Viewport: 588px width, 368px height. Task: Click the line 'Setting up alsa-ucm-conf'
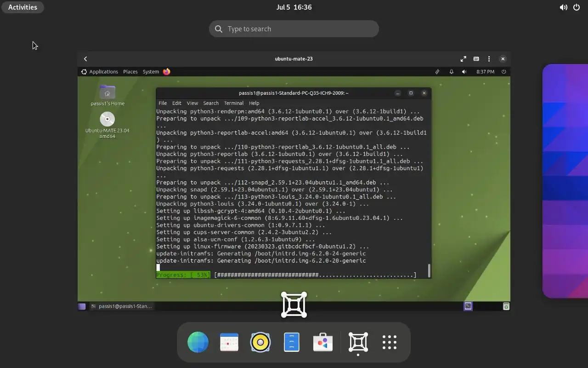pos(236,239)
